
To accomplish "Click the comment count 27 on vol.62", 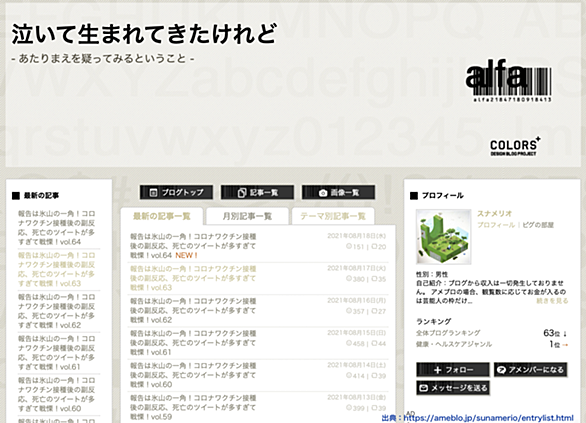I will click(379, 311).
